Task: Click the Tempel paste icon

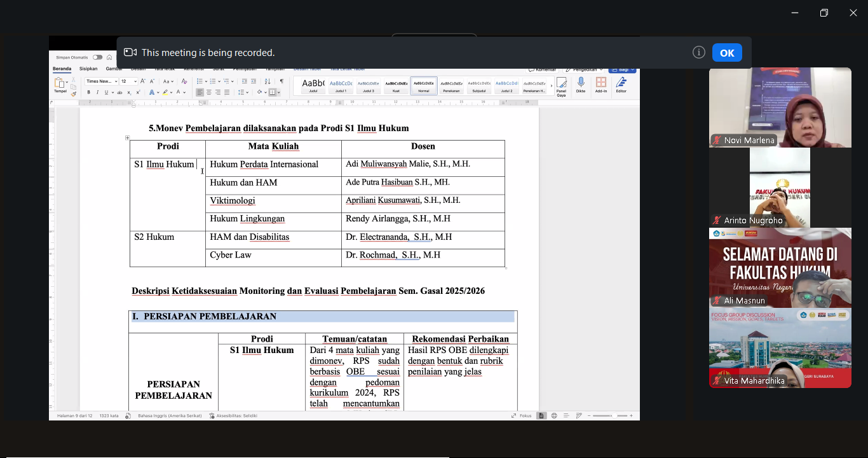Action: click(60, 85)
